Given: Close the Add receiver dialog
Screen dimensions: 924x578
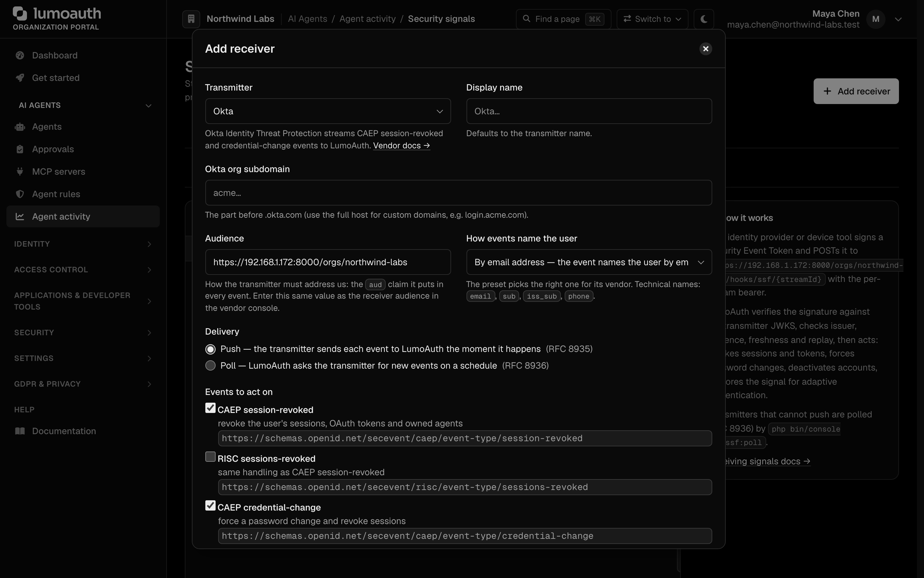Looking at the screenshot, I should coord(706,49).
